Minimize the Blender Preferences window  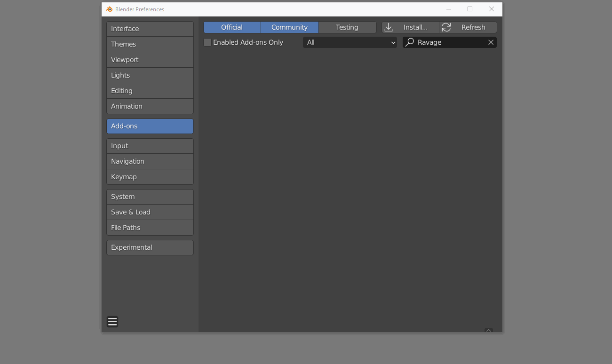point(449,9)
